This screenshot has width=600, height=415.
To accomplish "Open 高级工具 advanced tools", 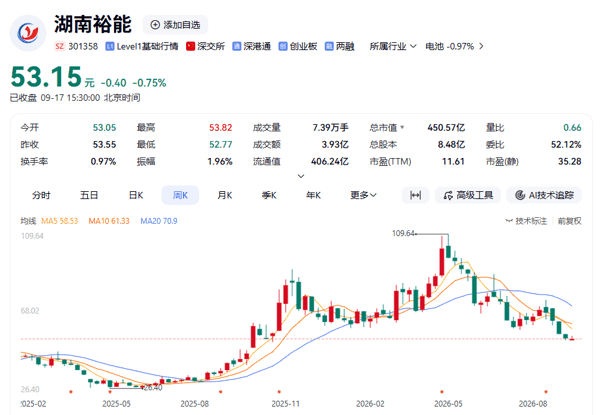I will click(468, 195).
